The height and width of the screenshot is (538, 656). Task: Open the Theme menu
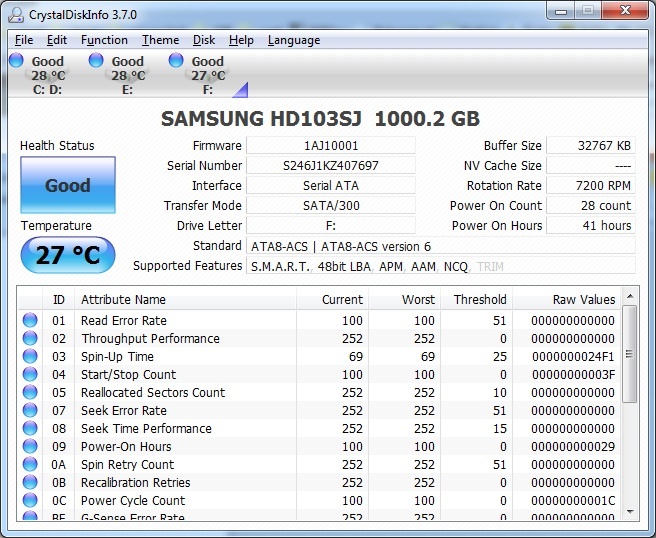tap(160, 40)
